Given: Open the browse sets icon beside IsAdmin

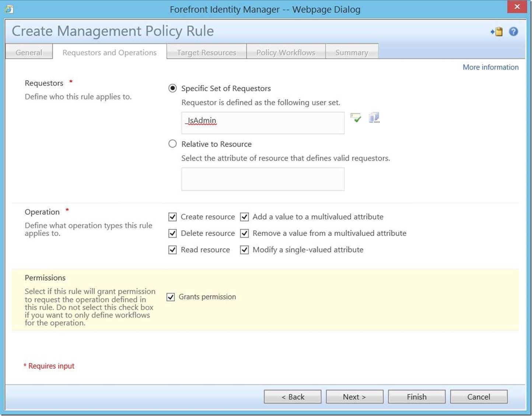Looking at the screenshot, I should pos(374,118).
